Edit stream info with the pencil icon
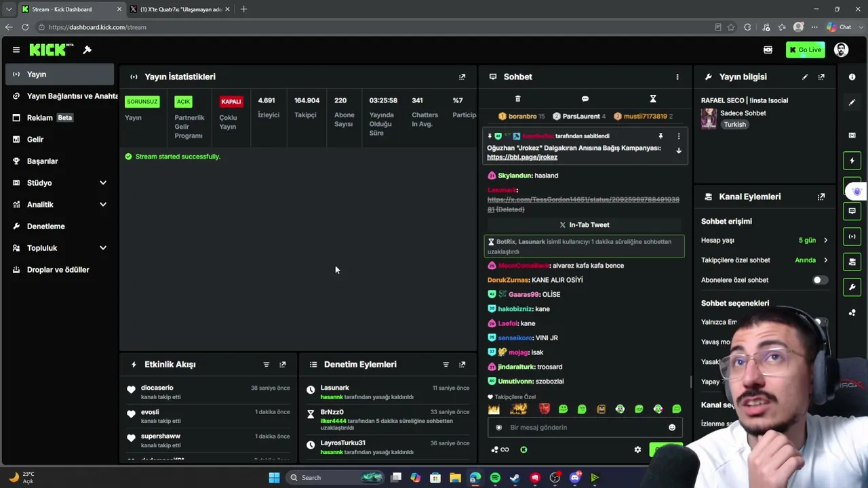Viewport: 868px width, 488px height. [805, 77]
